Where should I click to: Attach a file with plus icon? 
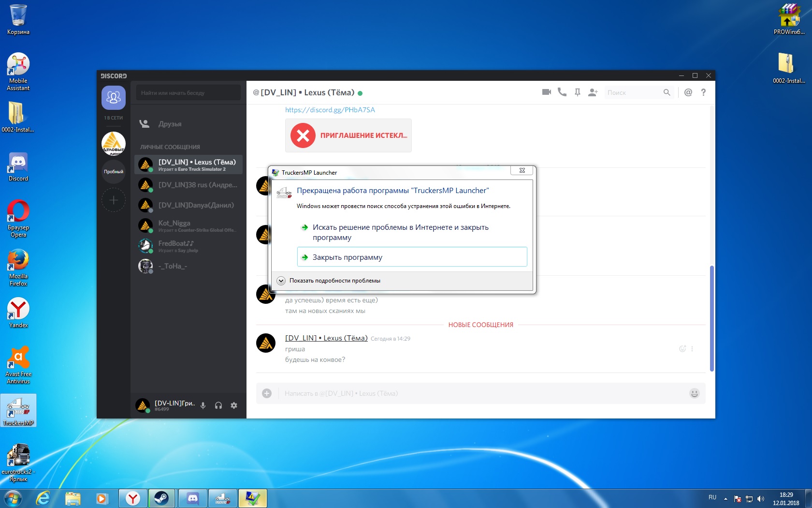click(x=267, y=393)
